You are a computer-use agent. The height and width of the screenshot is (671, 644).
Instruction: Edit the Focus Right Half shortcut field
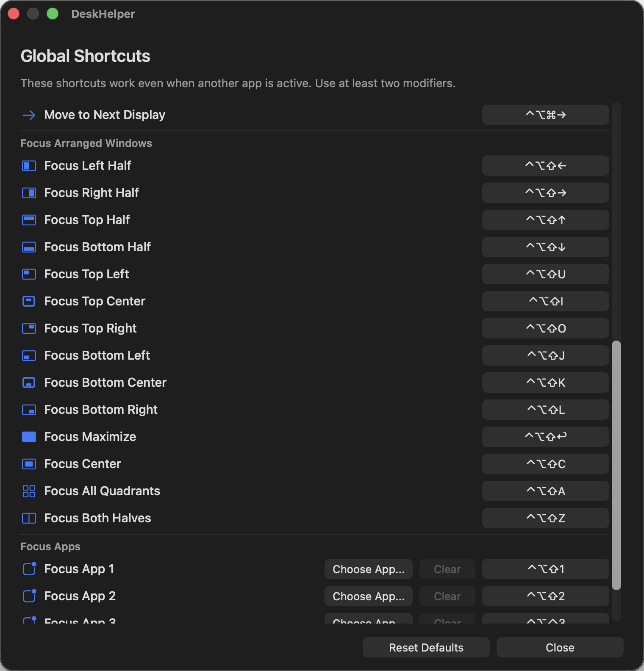546,193
